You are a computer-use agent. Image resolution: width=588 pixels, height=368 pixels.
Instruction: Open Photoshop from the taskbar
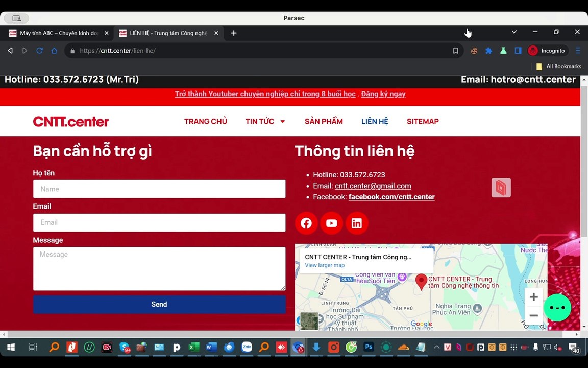tap(369, 348)
